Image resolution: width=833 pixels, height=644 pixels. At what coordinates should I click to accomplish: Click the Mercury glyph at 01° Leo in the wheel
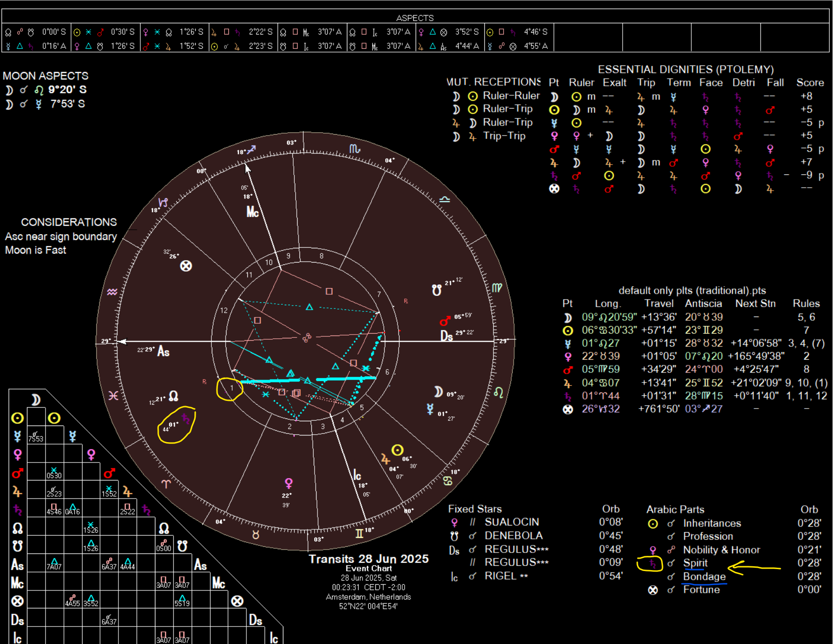430,409
